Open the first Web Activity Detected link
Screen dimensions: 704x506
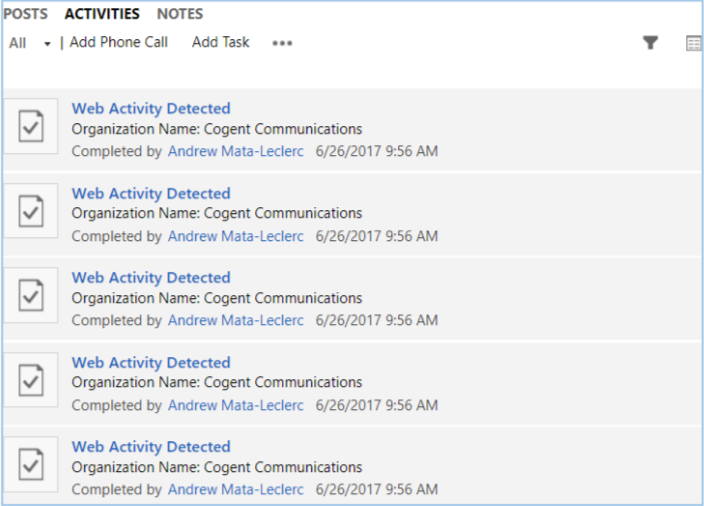click(x=151, y=108)
